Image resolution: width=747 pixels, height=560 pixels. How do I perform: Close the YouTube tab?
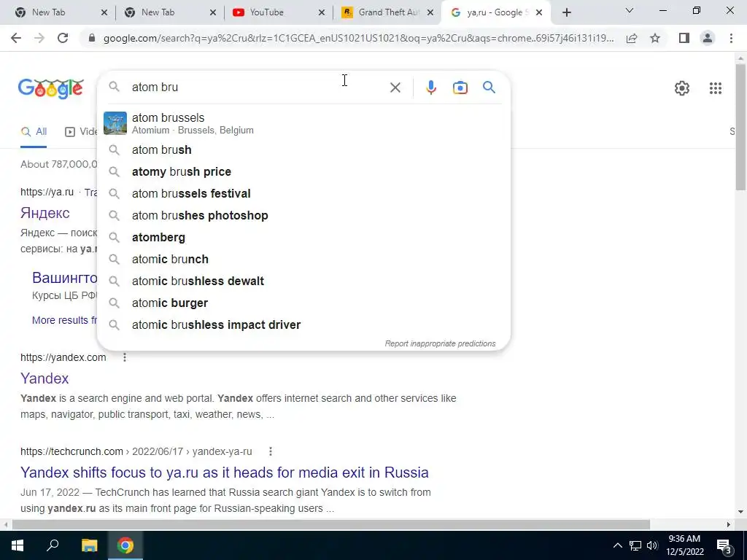tap(322, 13)
